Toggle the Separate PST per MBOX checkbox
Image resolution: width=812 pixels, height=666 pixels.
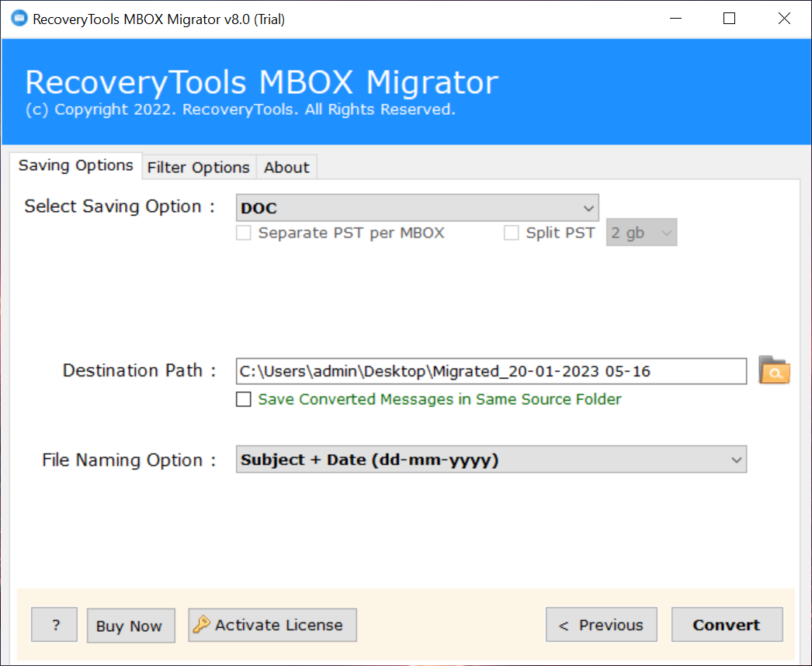point(244,233)
